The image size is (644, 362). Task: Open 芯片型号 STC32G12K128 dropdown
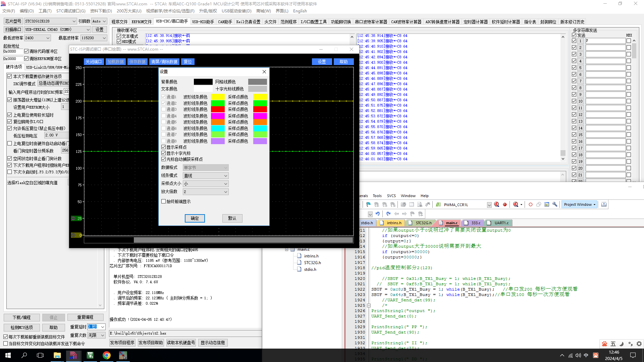(x=50, y=21)
